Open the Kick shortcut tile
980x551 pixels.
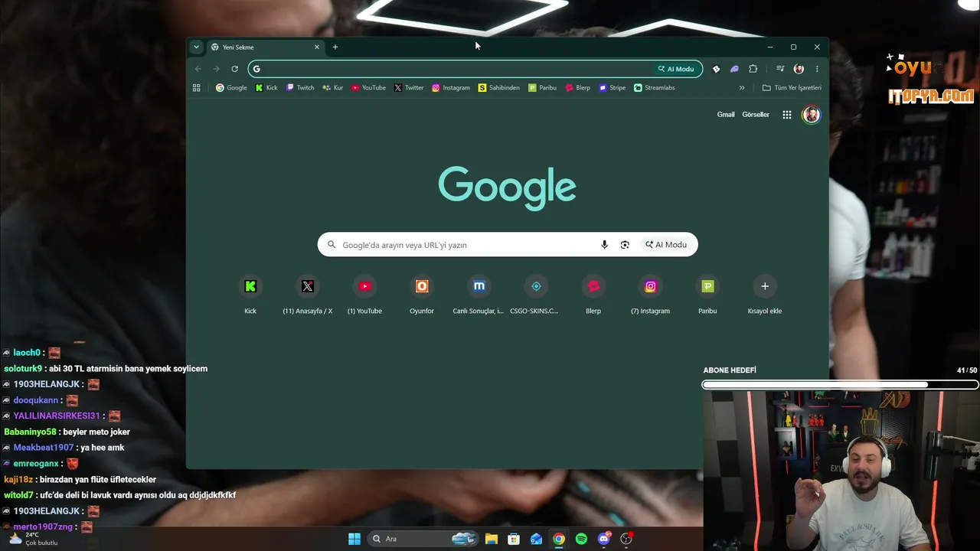(x=250, y=295)
